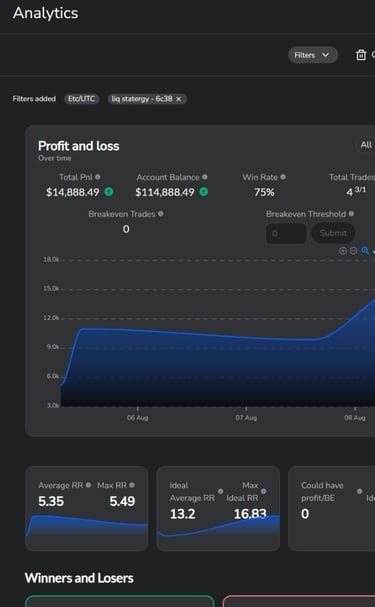Click the Winners and Losers heading

[79, 578]
